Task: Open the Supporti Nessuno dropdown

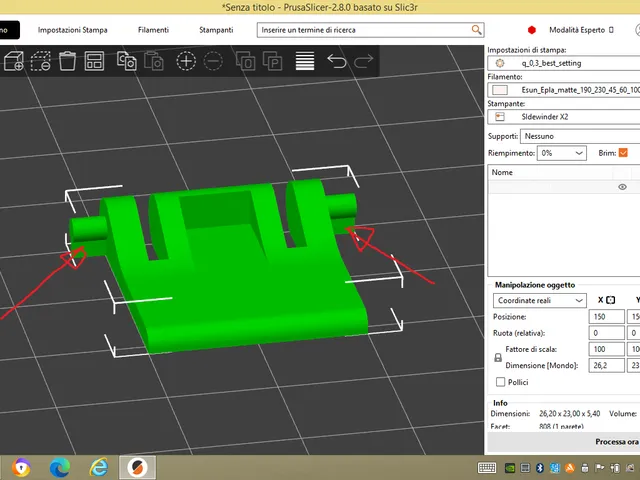Action: click(580, 136)
